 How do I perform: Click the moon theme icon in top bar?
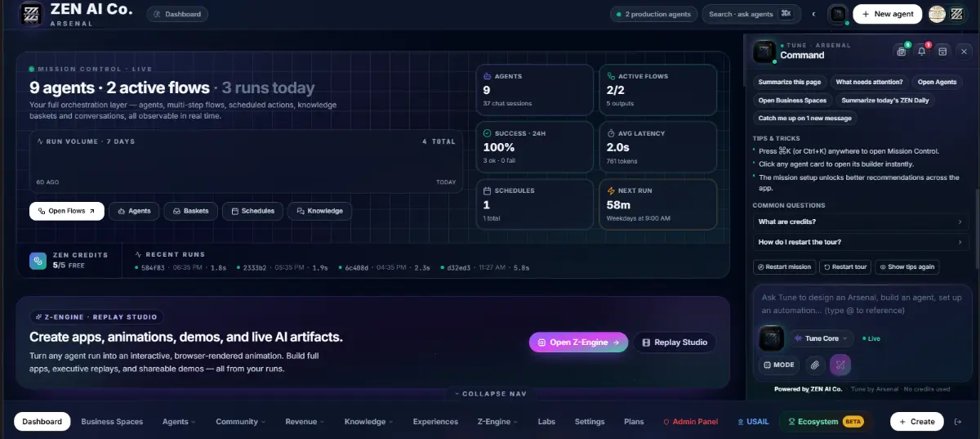(813, 14)
